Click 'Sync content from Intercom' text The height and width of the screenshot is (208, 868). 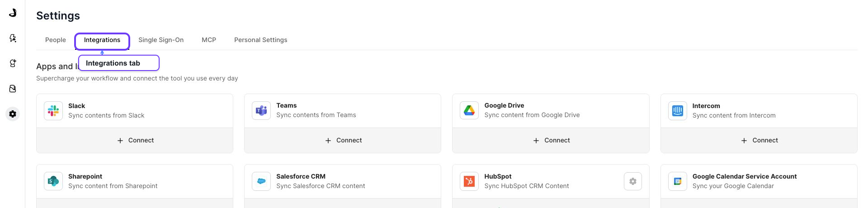(x=734, y=115)
